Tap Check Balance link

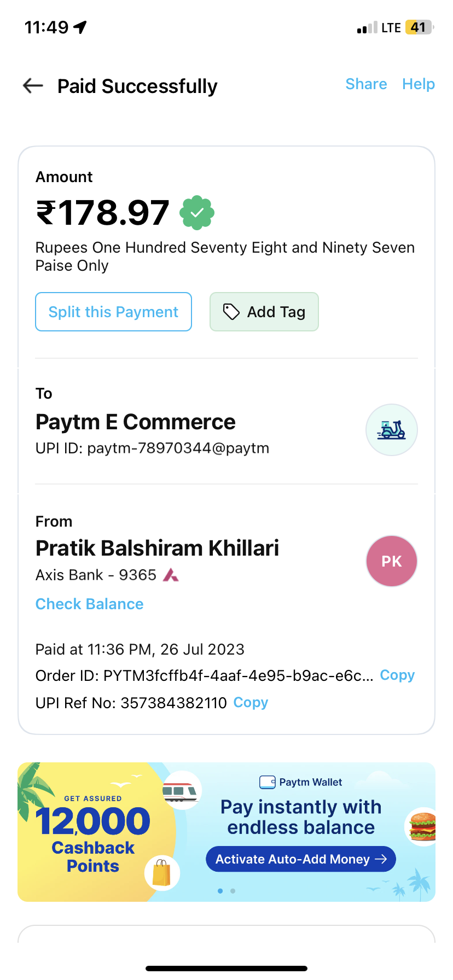(x=90, y=604)
